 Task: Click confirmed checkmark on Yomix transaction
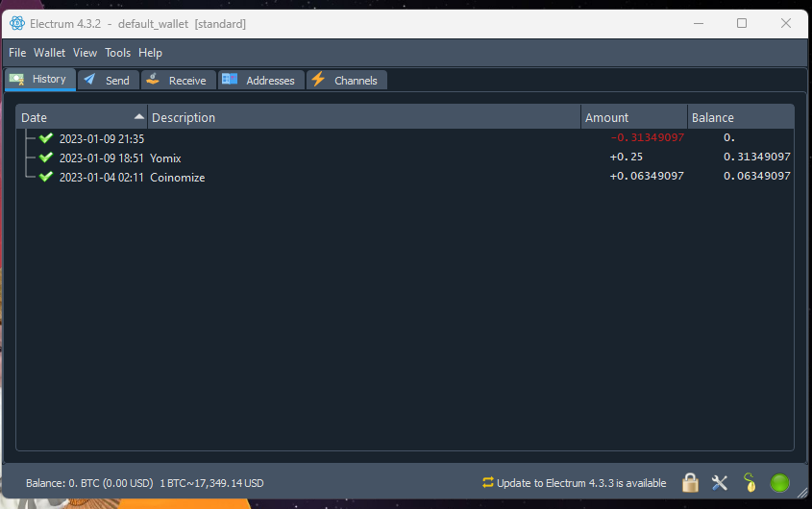pyautogui.click(x=46, y=157)
